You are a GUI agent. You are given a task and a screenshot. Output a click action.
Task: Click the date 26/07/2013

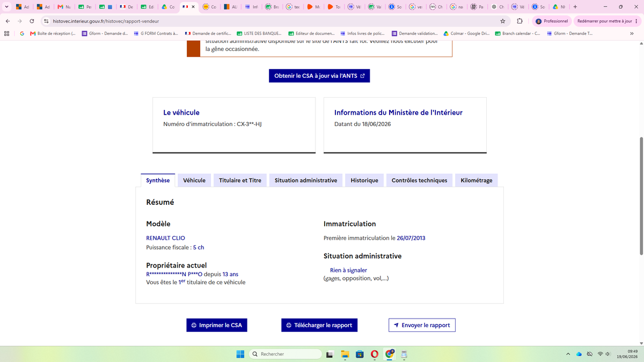point(411,238)
